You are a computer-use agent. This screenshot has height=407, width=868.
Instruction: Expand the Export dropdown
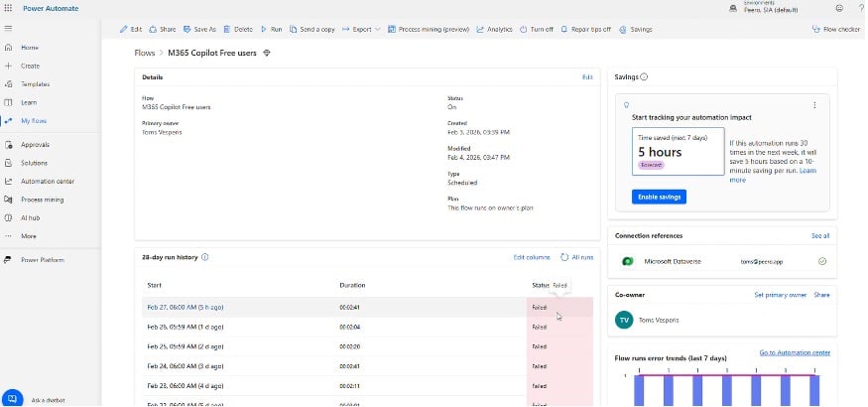[x=361, y=30]
